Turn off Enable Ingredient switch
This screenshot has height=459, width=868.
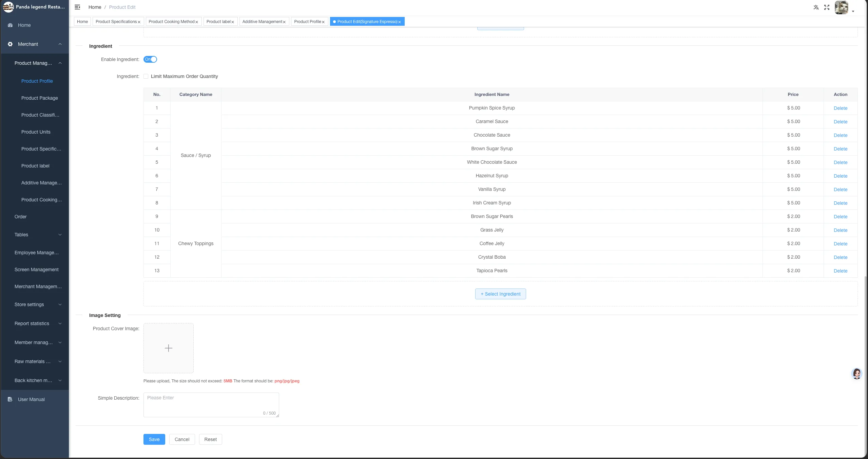click(x=150, y=59)
